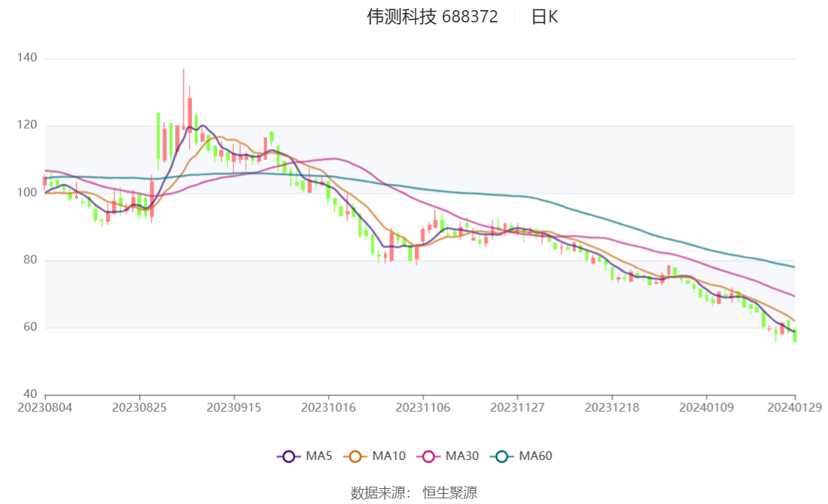828x504 pixels.
Task: Click the 20230804 date axis label
Action: pyautogui.click(x=45, y=407)
